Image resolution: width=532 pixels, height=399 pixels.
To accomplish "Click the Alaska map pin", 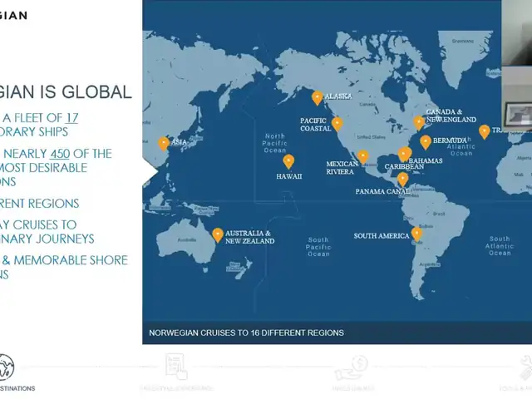I will point(318,98).
